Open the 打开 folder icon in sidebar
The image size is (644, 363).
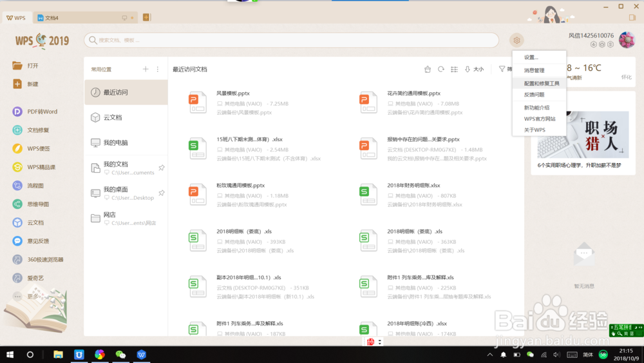click(17, 65)
